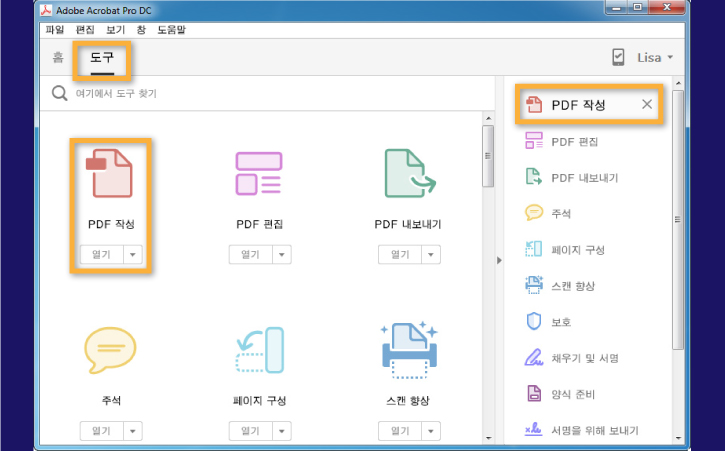
Task: Switch to the 도구 tab
Action: (x=102, y=57)
